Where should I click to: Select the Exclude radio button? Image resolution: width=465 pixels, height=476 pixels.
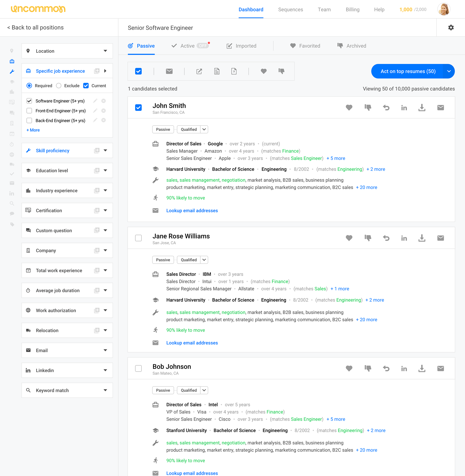pos(59,86)
